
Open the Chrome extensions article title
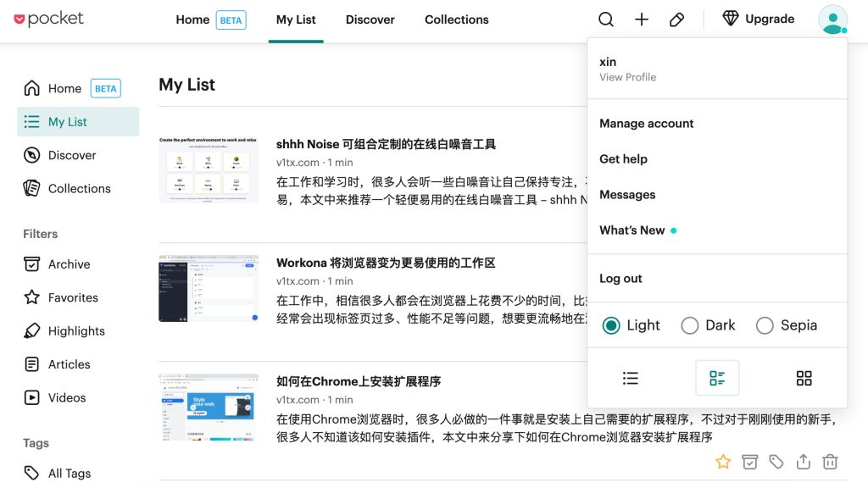click(359, 381)
